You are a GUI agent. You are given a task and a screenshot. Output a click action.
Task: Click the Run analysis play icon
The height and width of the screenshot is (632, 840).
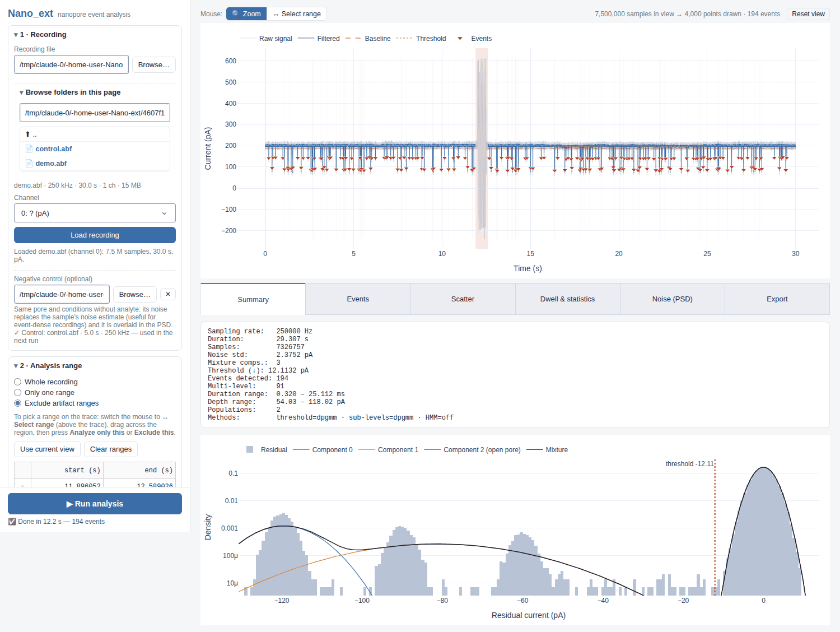point(69,504)
